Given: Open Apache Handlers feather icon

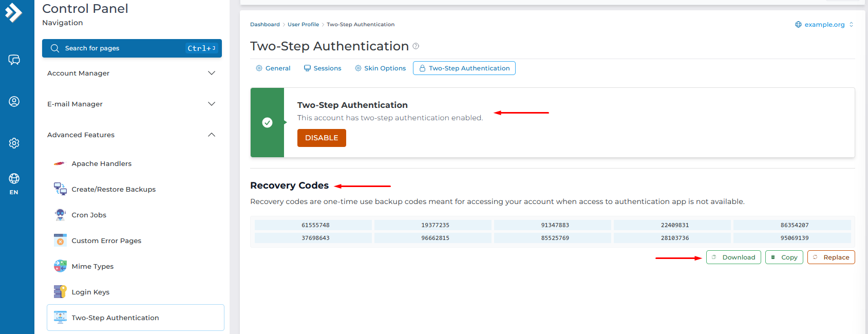Looking at the screenshot, I should coord(60,163).
